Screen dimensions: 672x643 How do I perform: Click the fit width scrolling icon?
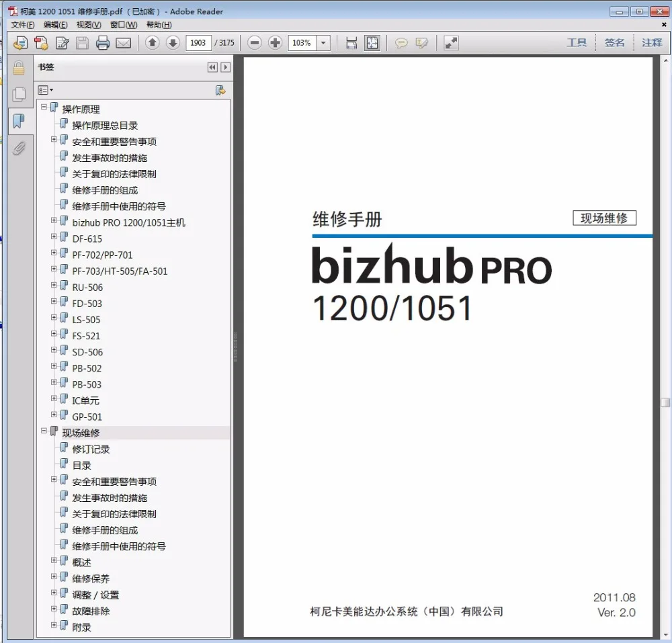coord(351,43)
